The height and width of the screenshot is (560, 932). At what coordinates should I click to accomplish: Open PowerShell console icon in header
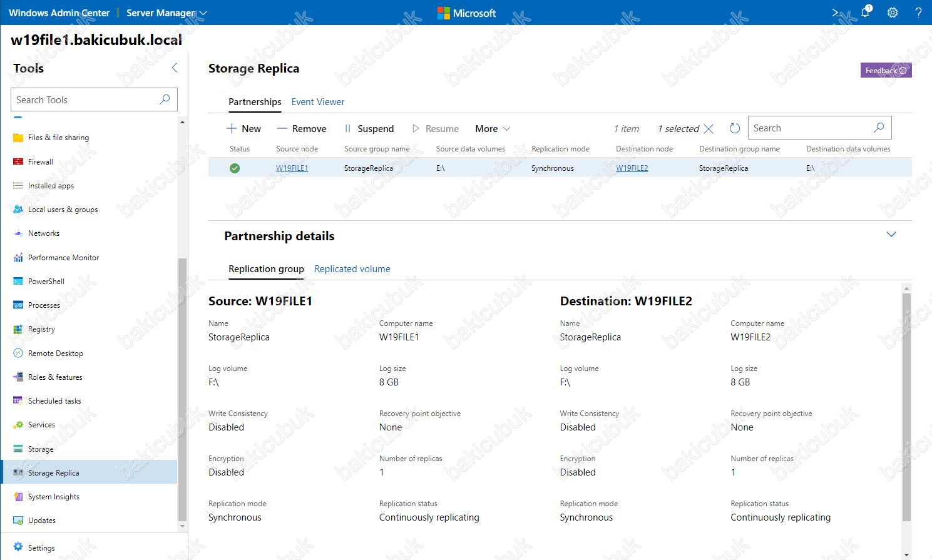point(838,13)
